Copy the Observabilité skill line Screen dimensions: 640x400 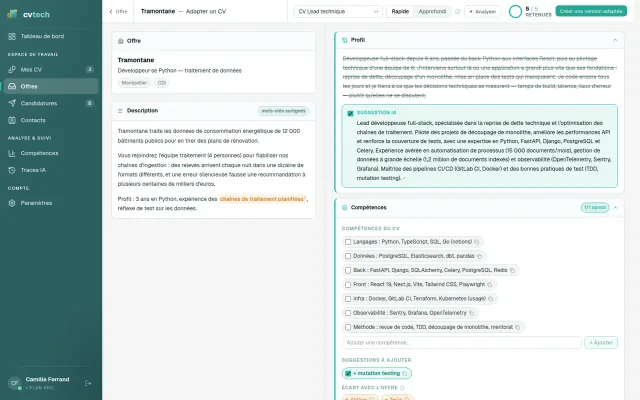[x=471, y=313]
